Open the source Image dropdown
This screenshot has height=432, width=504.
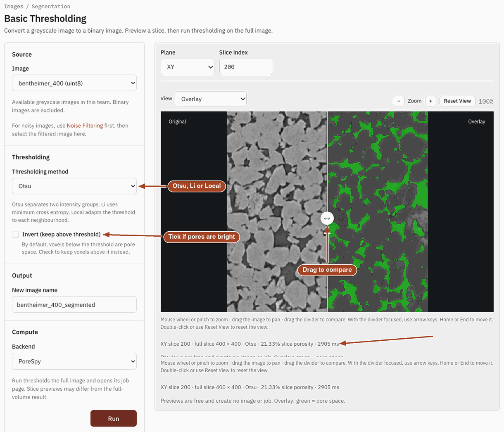point(74,83)
